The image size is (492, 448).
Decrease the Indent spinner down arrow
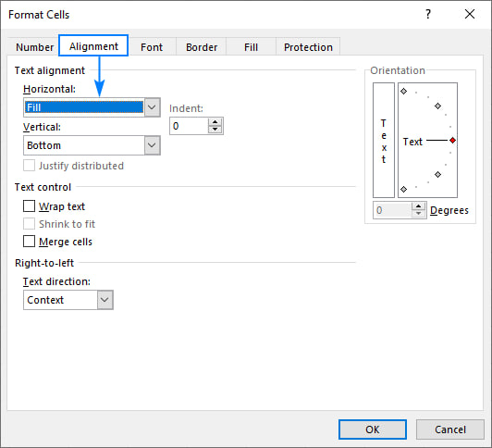click(215, 129)
